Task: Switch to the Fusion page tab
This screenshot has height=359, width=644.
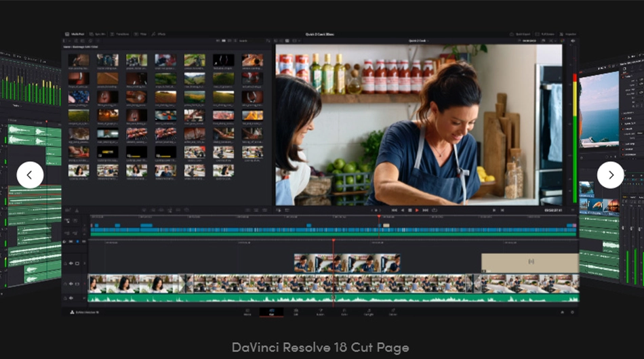Action: click(x=320, y=312)
